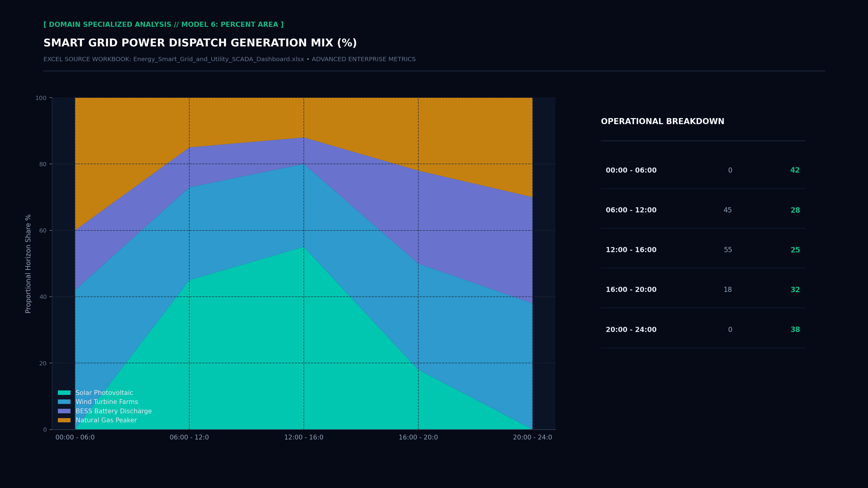Select the 16:00 - 20:00 breakdown row
868x488 pixels.
[703, 289]
